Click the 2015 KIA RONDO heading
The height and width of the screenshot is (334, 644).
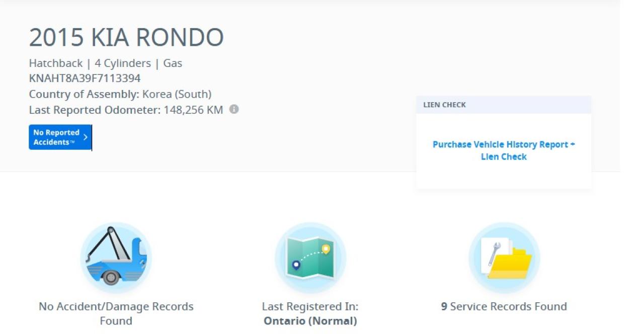126,37
